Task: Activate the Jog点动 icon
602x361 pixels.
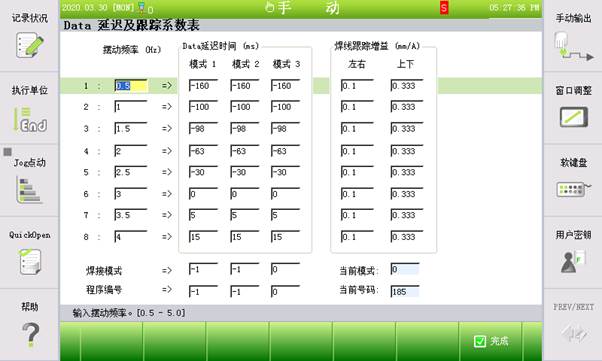Action: click(30, 190)
